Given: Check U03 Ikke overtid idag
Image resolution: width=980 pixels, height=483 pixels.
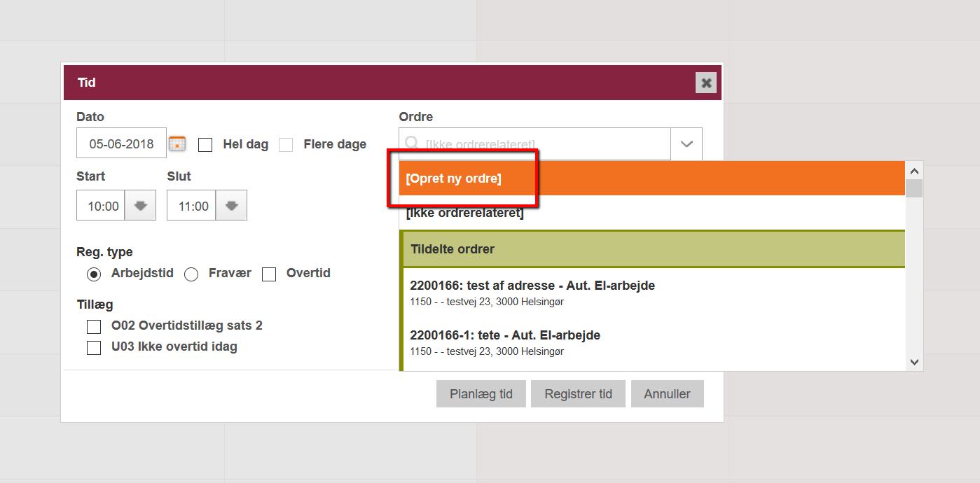Looking at the screenshot, I should (94, 348).
